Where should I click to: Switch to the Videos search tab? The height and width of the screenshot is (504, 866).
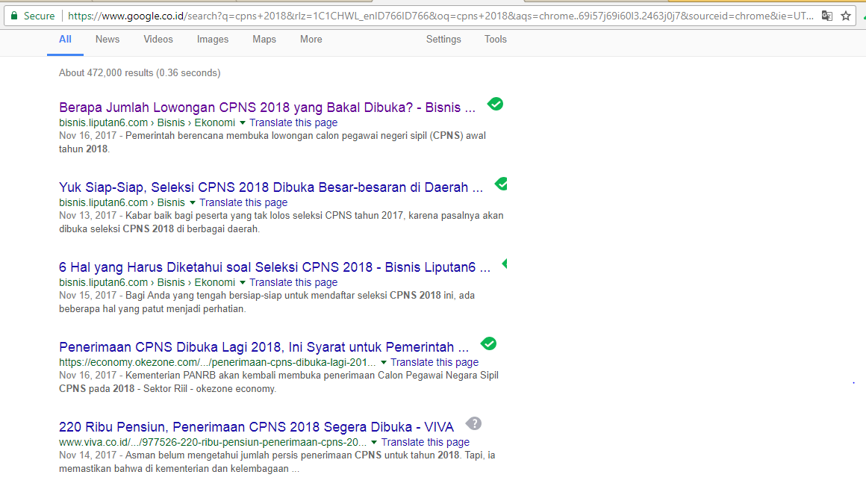click(x=158, y=40)
